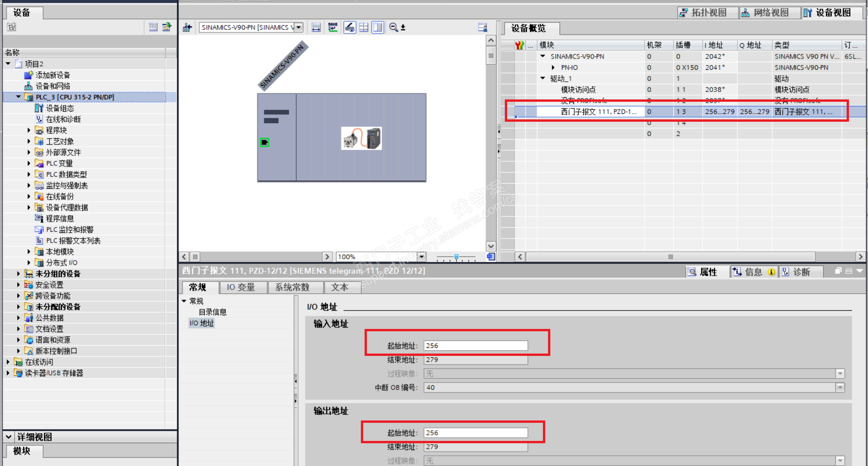This screenshot has width=868, height=466.
Task: Select the 在线访问 tree item
Action: 39,362
